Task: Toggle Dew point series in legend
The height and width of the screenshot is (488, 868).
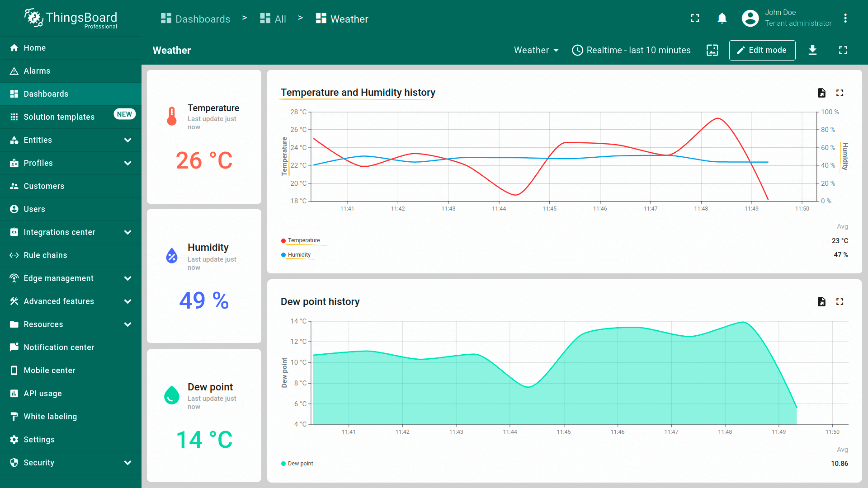Action: pyautogui.click(x=300, y=464)
